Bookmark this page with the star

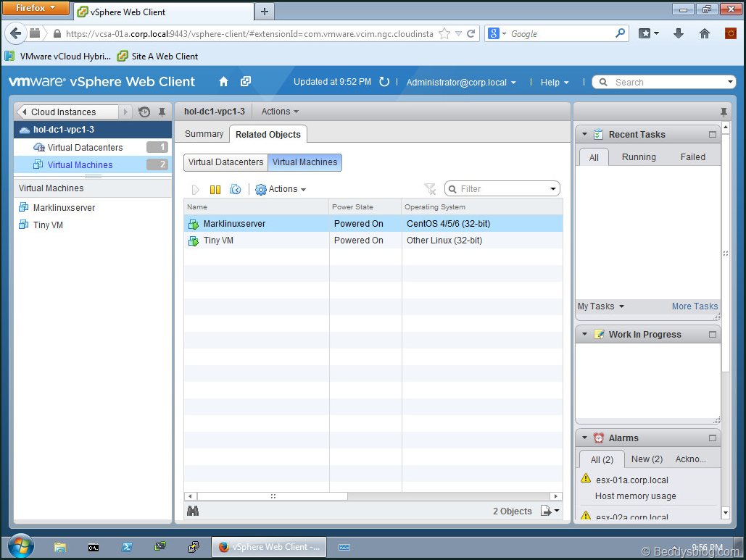click(x=444, y=34)
